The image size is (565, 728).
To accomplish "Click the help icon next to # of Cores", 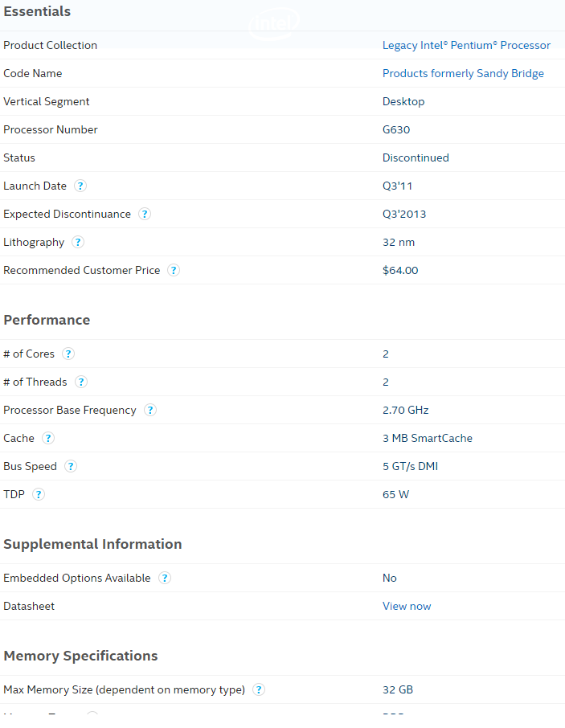I will [x=68, y=354].
